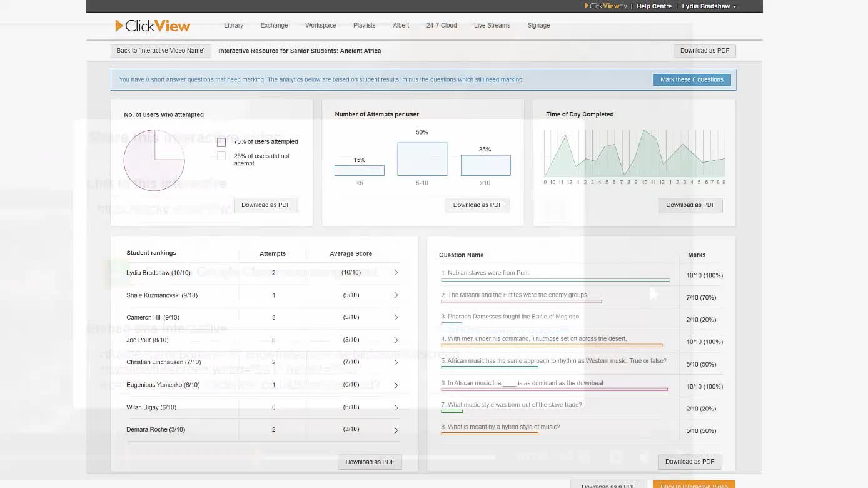Go to the Library menu

click(x=233, y=26)
